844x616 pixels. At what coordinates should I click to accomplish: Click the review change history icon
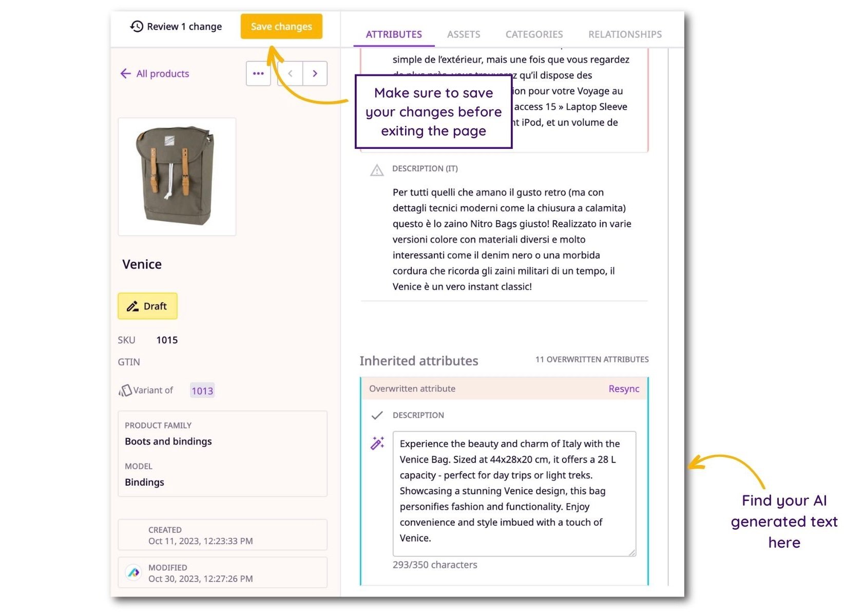(136, 26)
